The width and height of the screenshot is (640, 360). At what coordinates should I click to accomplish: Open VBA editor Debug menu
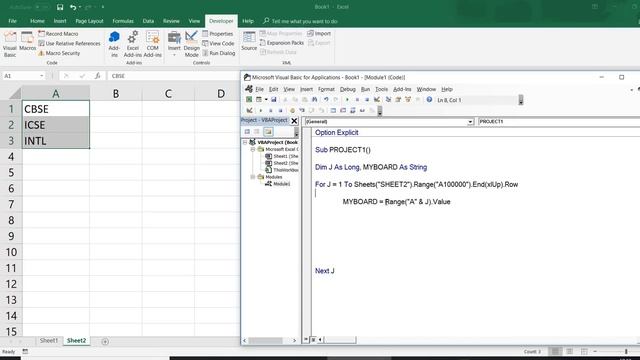click(348, 89)
